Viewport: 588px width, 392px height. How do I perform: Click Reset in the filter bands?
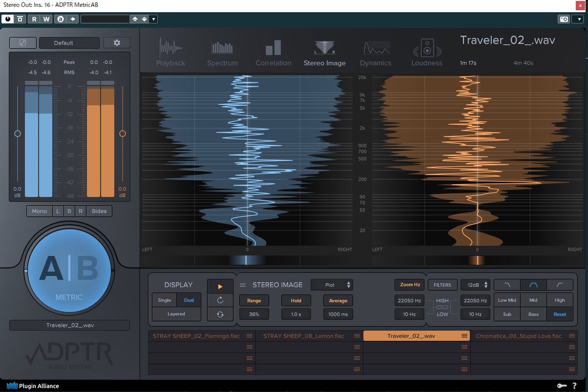[x=560, y=314]
